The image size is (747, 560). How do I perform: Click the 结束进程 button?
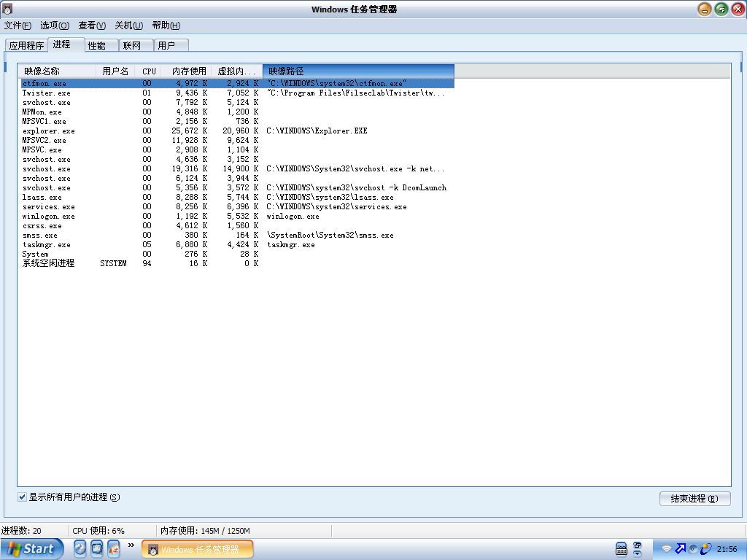(x=694, y=499)
